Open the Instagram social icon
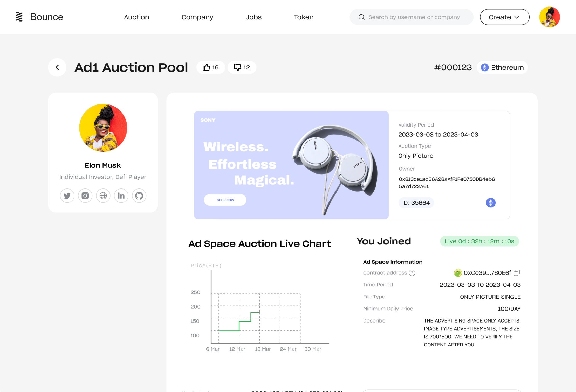 tap(85, 196)
